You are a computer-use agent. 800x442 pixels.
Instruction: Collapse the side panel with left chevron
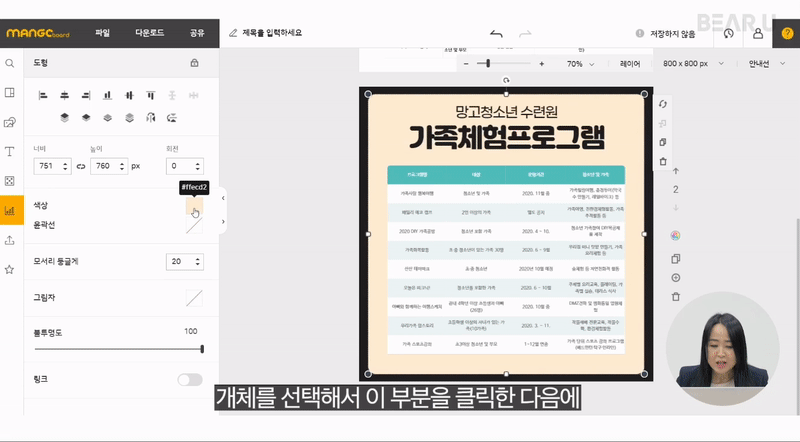223,198
